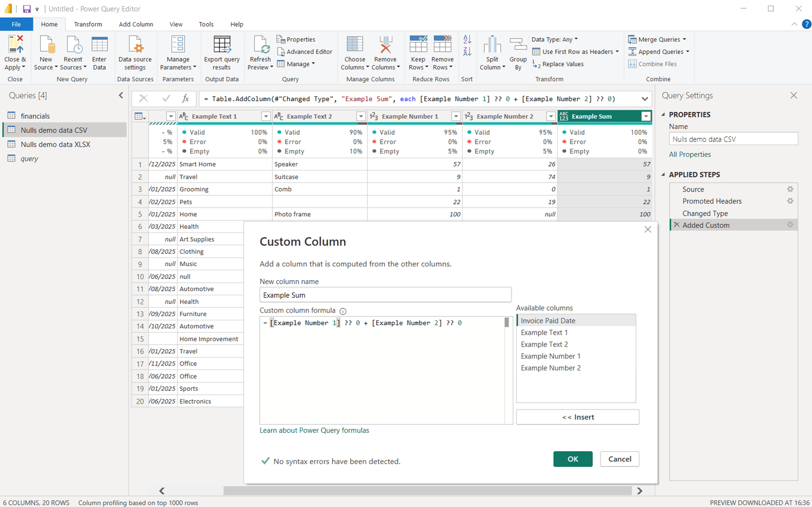
Task: Click the OK button in Custom Column dialog
Action: click(x=572, y=459)
